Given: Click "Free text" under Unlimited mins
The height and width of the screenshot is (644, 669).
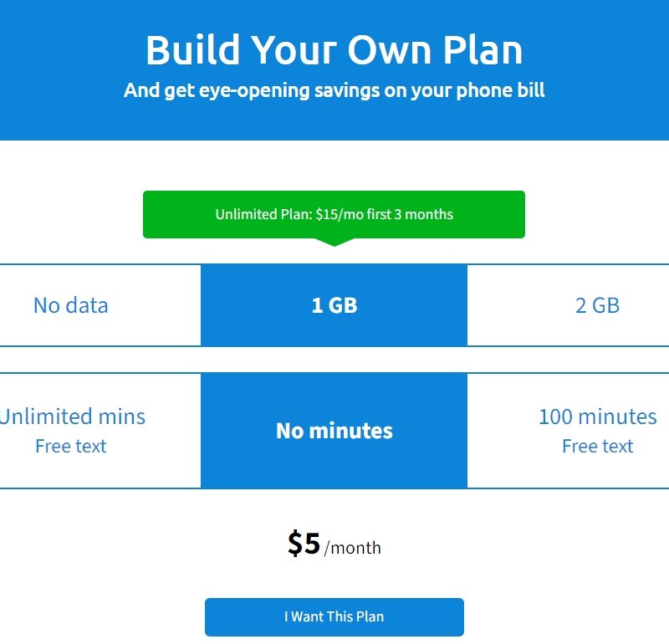Looking at the screenshot, I should [x=71, y=447].
